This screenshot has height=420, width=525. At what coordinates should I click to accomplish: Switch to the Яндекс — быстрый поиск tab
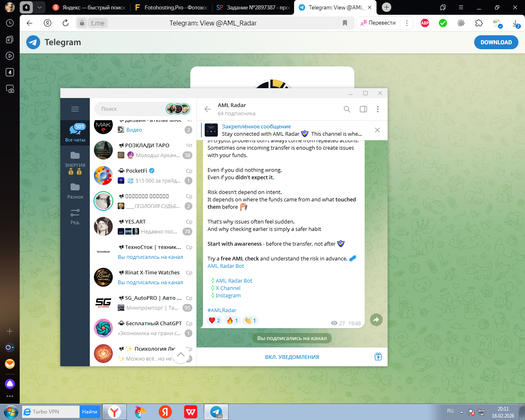pos(89,7)
